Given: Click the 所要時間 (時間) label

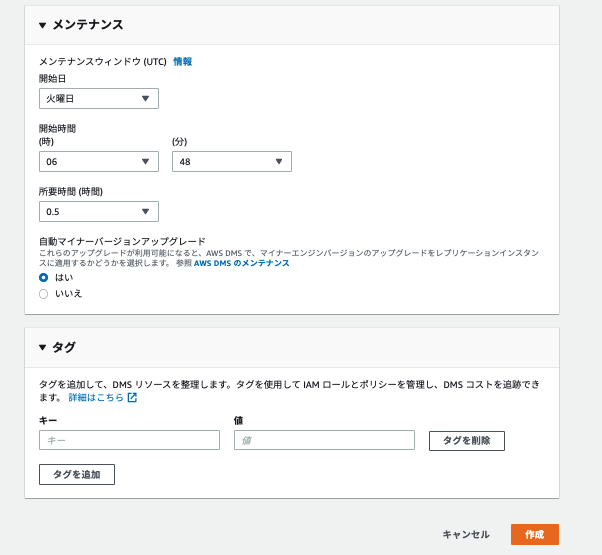Looking at the screenshot, I should (71, 192).
